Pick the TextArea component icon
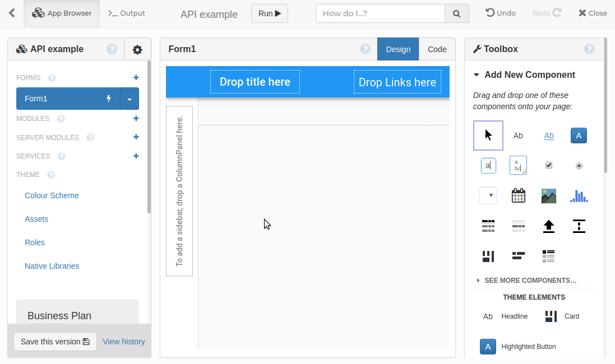The height and width of the screenshot is (364, 615). pyautogui.click(x=519, y=165)
